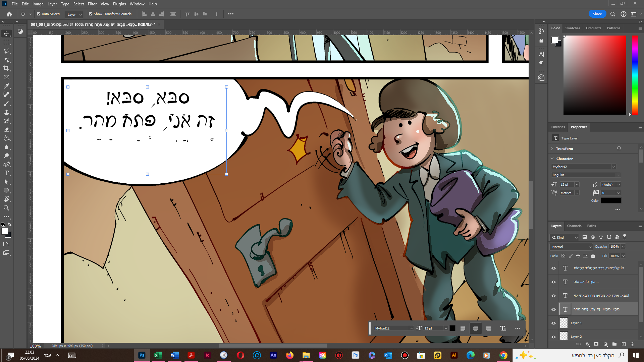Image resolution: width=644 pixels, height=362 pixels.
Task: Hide Layer 1 visibility eye
Action: tap(553, 323)
